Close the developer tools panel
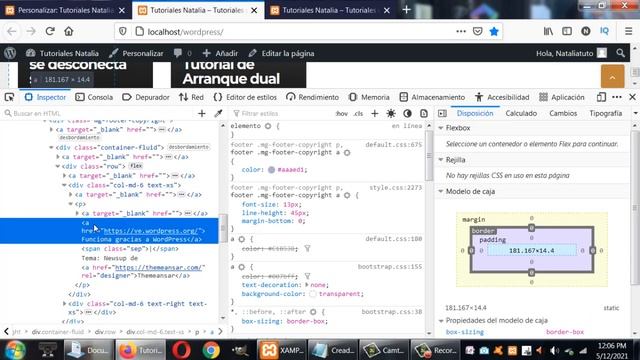The image size is (640, 360). (632, 97)
